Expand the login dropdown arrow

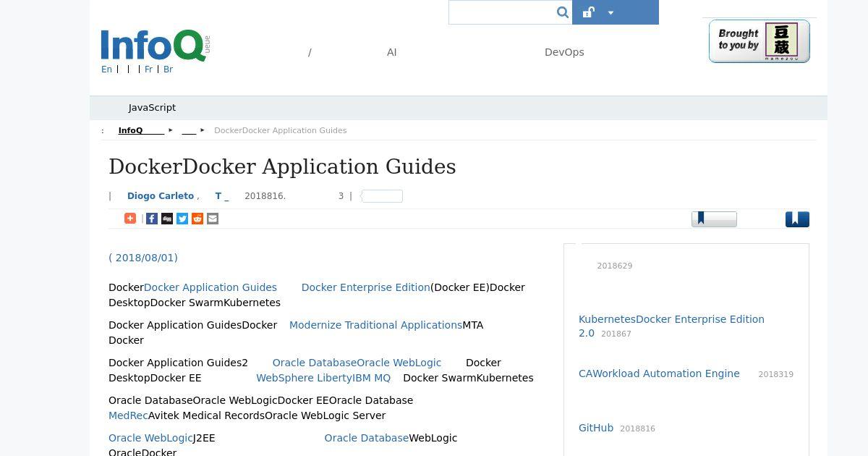click(x=610, y=12)
